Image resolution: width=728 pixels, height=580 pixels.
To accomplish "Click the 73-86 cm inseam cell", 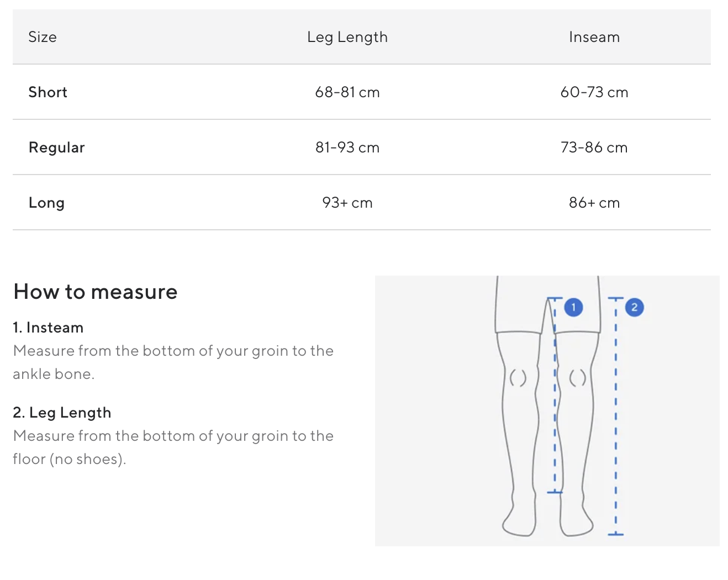I will [x=594, y=147].
